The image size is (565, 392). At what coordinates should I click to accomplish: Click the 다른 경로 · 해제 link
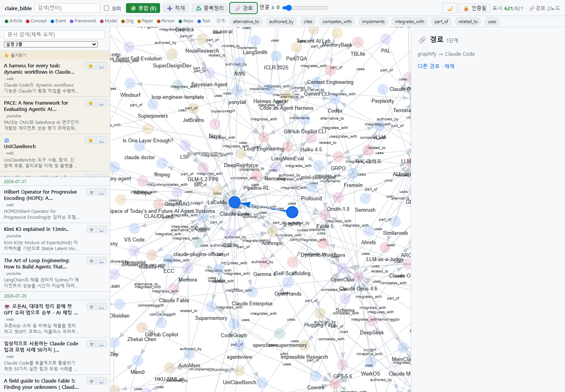click(436, 66)
